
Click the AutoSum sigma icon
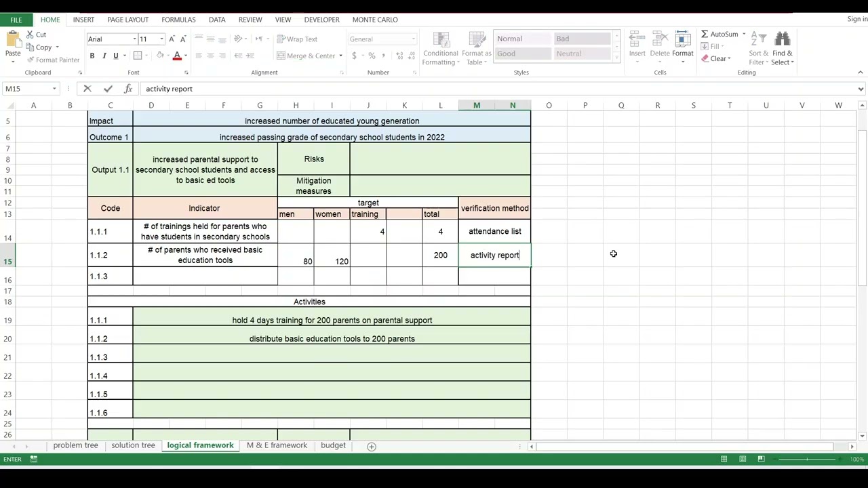pos(705,35)
